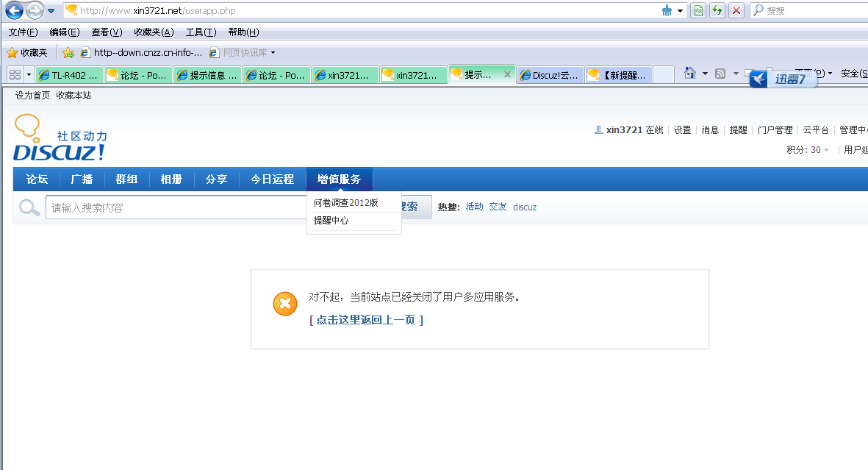Click the hot search 交友 link
Viewport: 868px width, 470px height.
pos(498,207)
